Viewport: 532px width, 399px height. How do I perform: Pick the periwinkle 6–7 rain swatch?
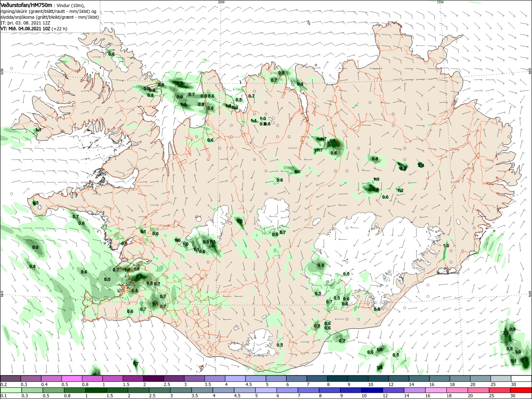click(287, 390)
